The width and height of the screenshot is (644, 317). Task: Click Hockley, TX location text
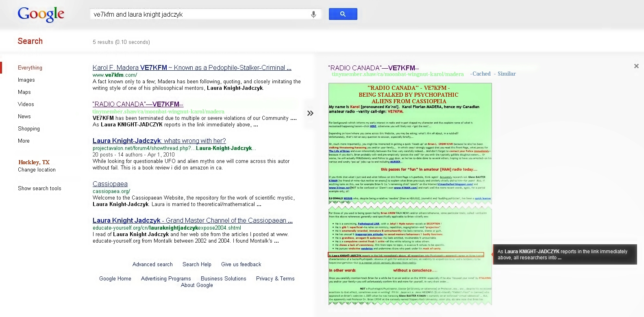point(34,162)
